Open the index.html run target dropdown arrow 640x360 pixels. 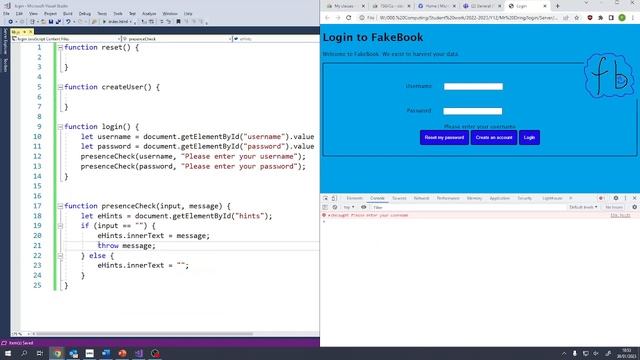131,22
